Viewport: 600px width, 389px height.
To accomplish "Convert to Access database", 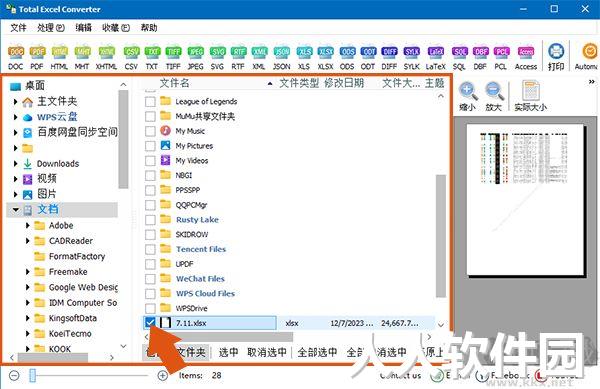I will pos(526,57).
